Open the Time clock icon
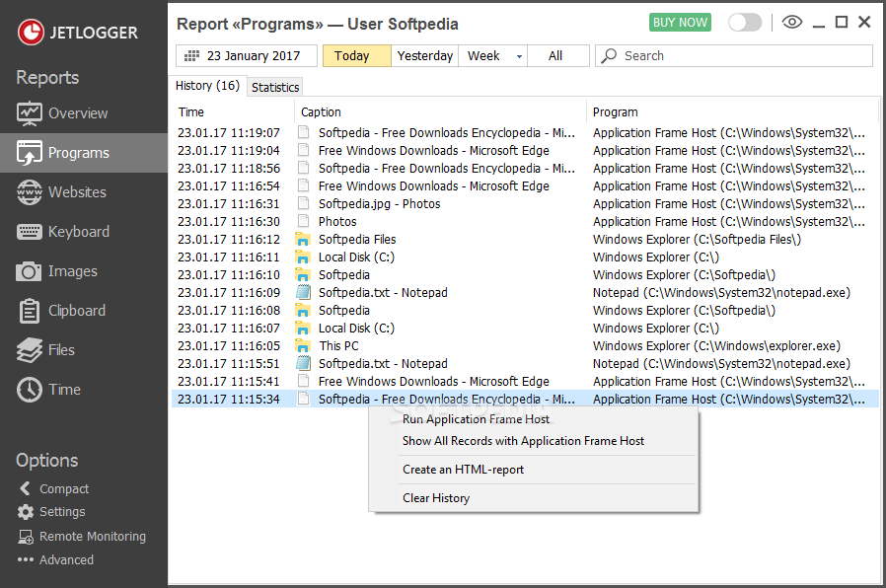Viewport: 886px width, 588px height. (x=29, y=390)
